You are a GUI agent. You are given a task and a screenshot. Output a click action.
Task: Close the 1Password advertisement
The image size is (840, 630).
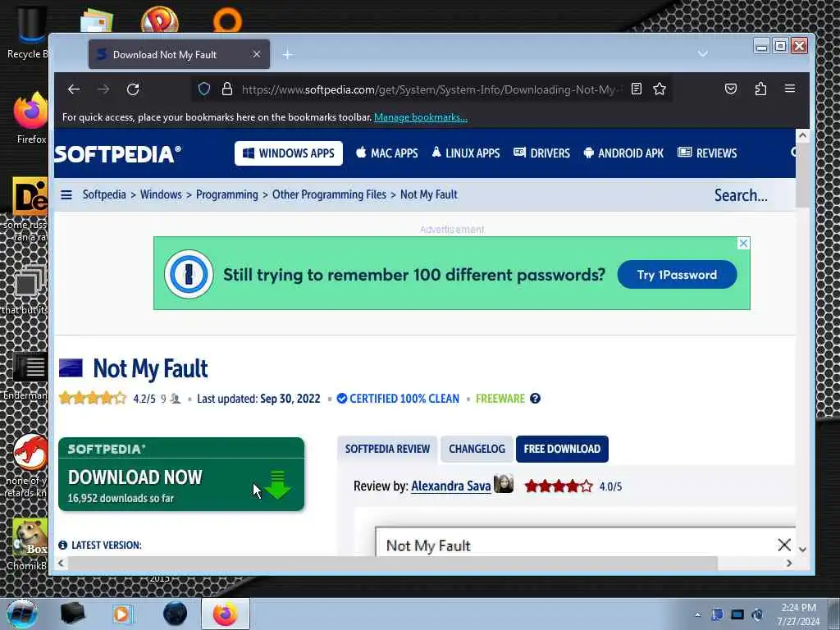[x=743, y=243]
